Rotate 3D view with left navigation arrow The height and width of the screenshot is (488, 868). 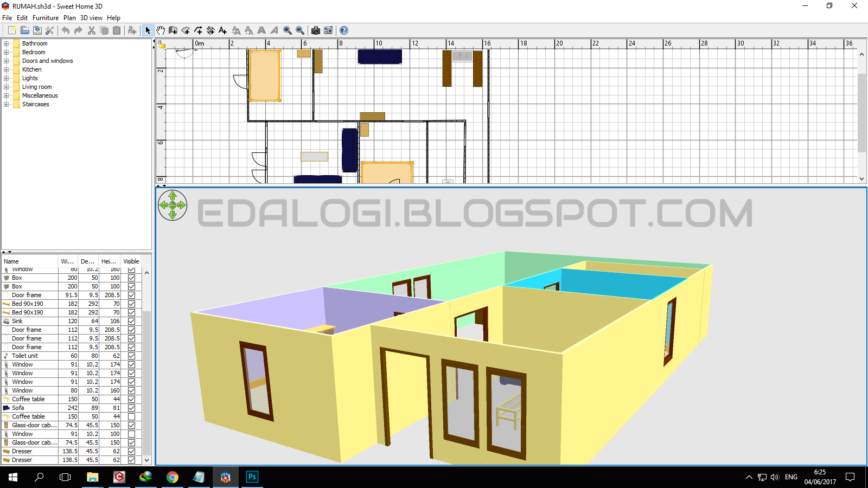point(163,205)
